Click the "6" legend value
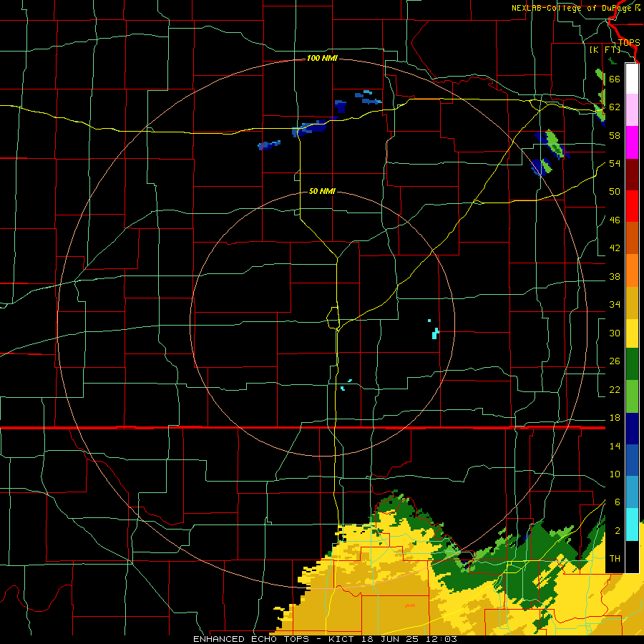The image size is (644, 644). tap(617, 502)
